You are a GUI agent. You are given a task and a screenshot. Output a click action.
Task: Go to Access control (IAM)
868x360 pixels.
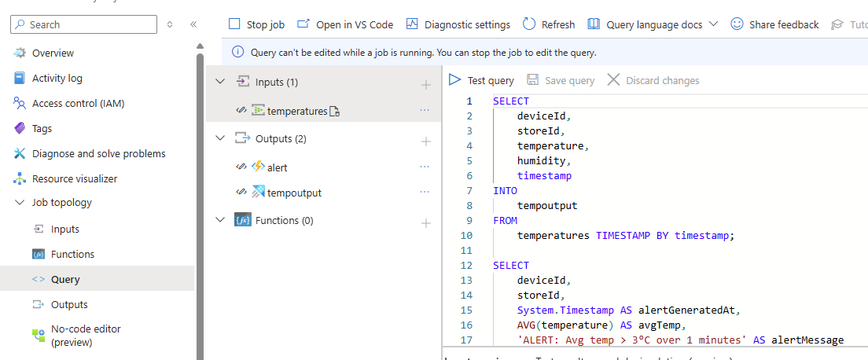point(78,104)
